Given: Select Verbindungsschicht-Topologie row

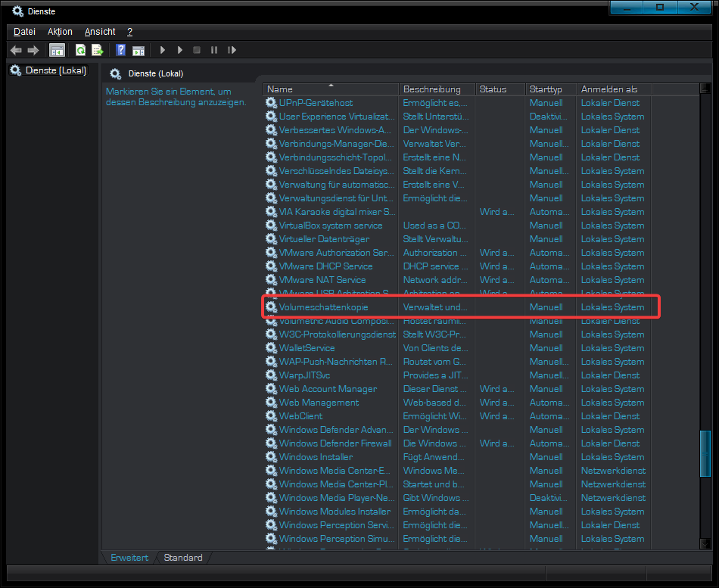Looking at the screenshot, I should 459,157.
